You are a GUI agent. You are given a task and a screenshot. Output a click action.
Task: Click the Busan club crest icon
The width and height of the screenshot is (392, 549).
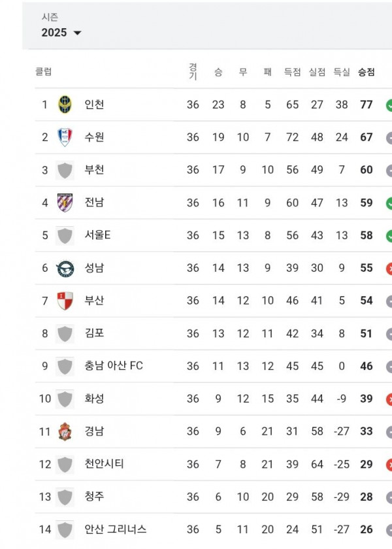[65, 301]
